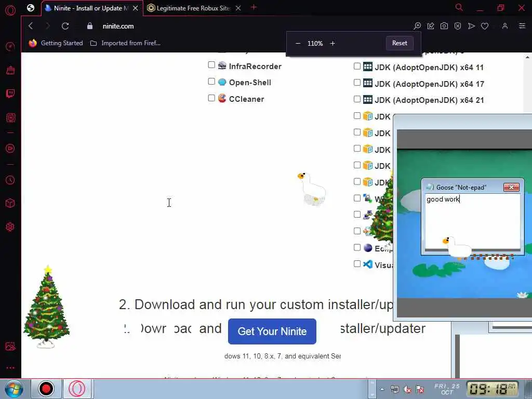Open the zoom magnifier icon in the address bar

(417, 26)
